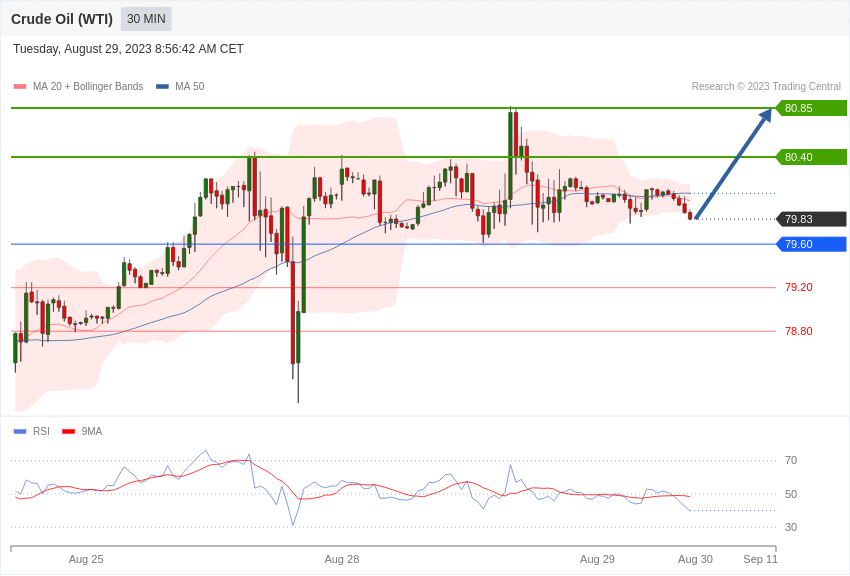Image resolution: width=850 pixels, height=576 pixels.
Task: Click the blue RSI legend swatch
Action: click(20, 431)
